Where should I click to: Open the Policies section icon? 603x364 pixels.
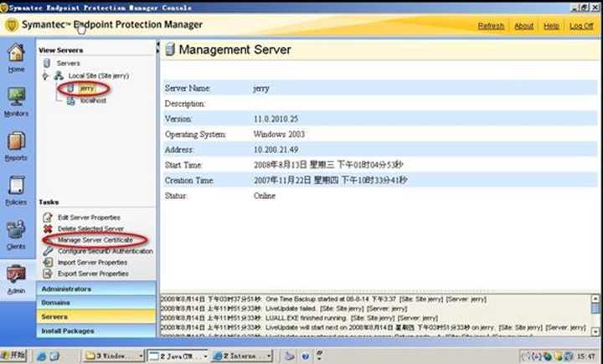pyautogui.click(x=16, y=186)
